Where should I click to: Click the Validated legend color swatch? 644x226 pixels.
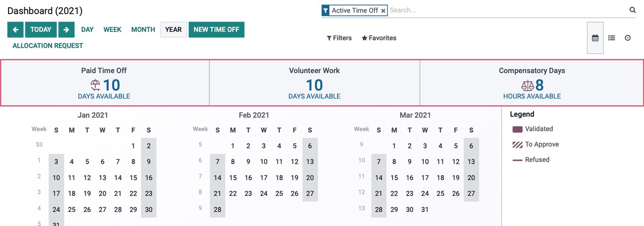[518, 129]
